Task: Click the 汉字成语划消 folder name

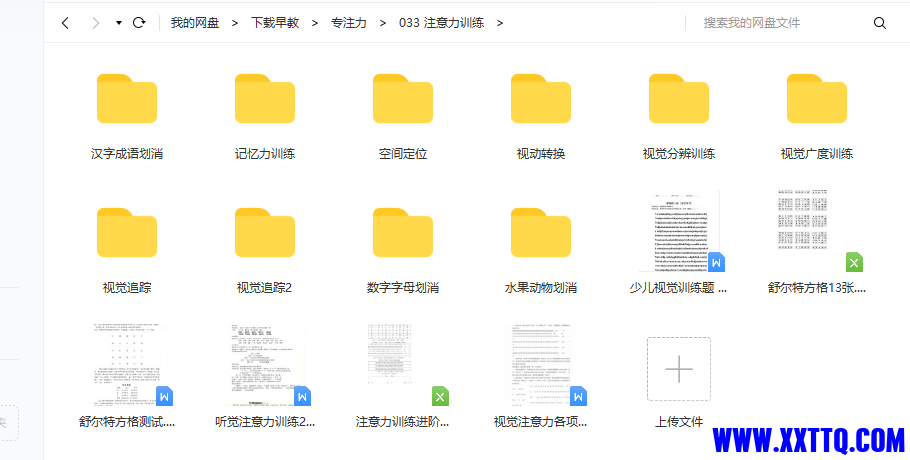Action: [x=127, y=154]
